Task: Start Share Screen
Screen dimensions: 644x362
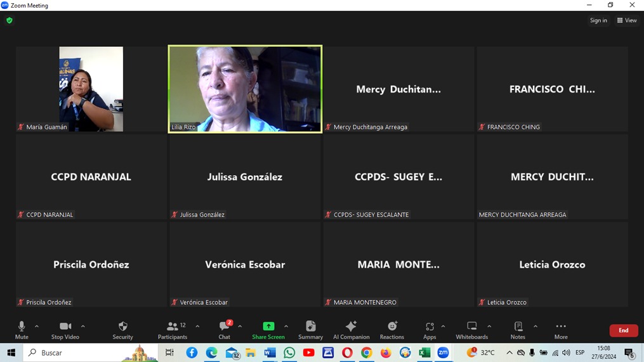Action: 268,330
